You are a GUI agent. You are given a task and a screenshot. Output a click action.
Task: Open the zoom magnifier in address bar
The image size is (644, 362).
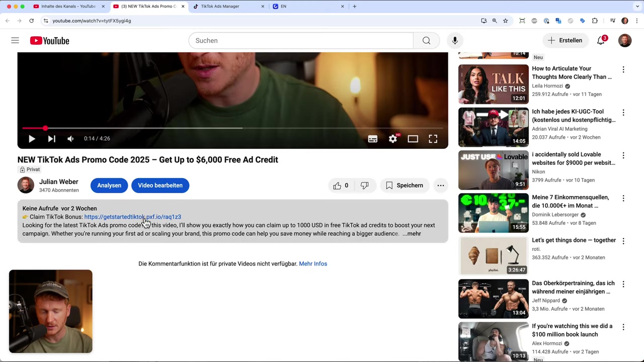point(495,21)
